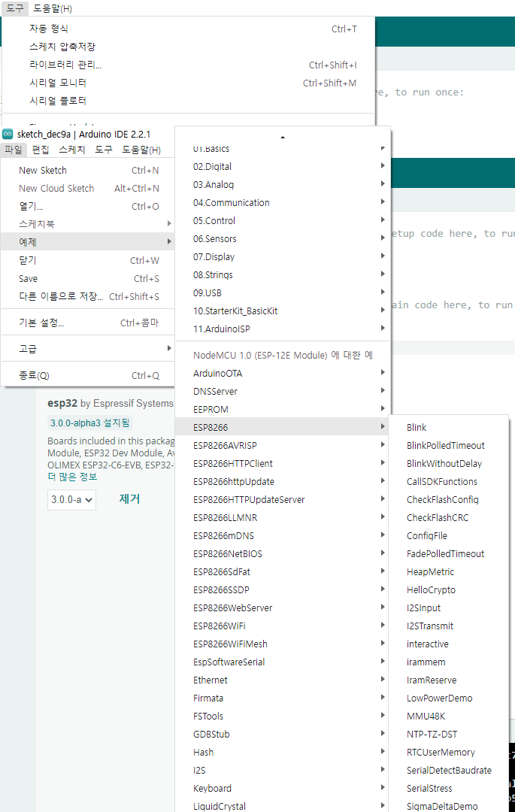Viewport: 515px width, 812px height.
Task: Expand Firmata examples
Action: click(x=283, y=698)
